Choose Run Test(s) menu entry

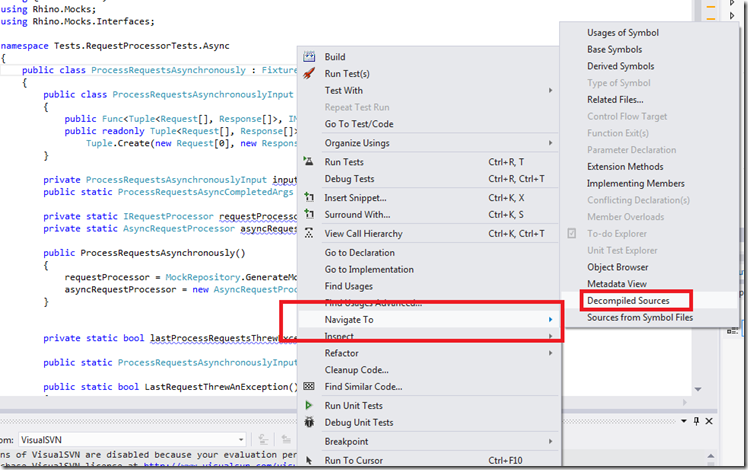[347, 73]
